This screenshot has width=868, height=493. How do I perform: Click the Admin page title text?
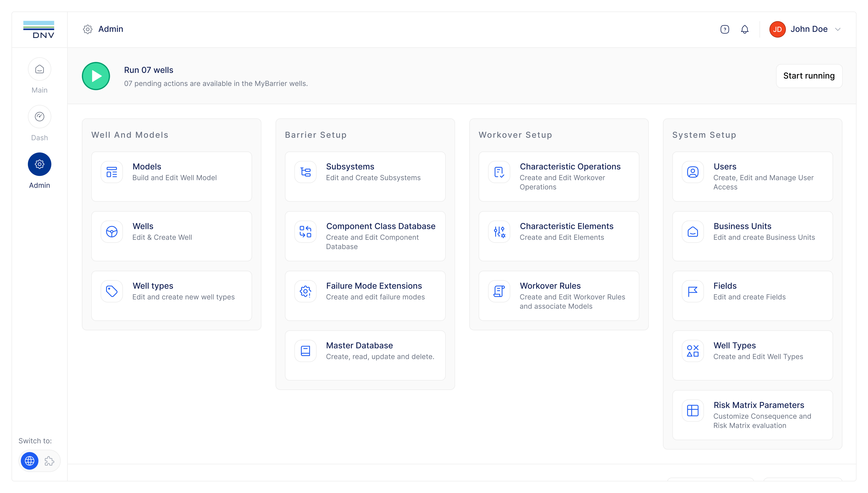pos(111,29)
